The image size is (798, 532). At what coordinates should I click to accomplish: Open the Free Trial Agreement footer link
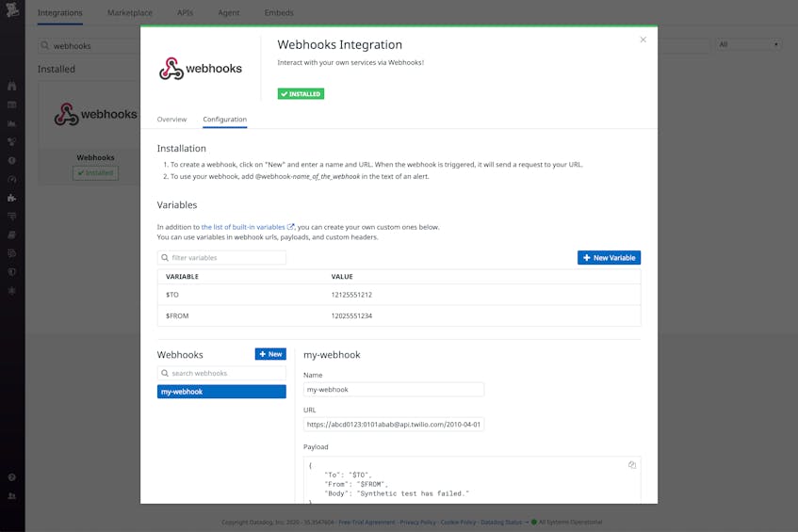click(366, 523)
